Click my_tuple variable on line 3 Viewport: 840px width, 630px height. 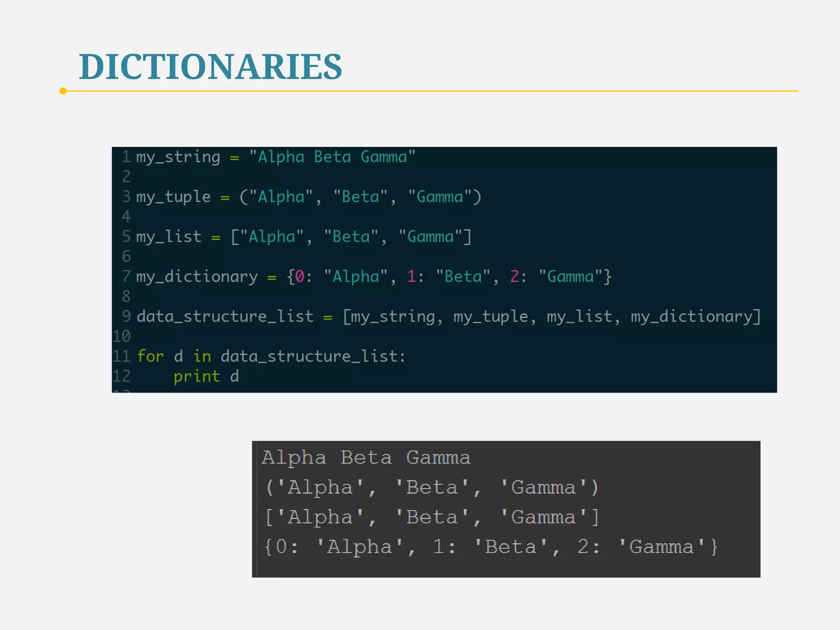(x=173, y=197)
